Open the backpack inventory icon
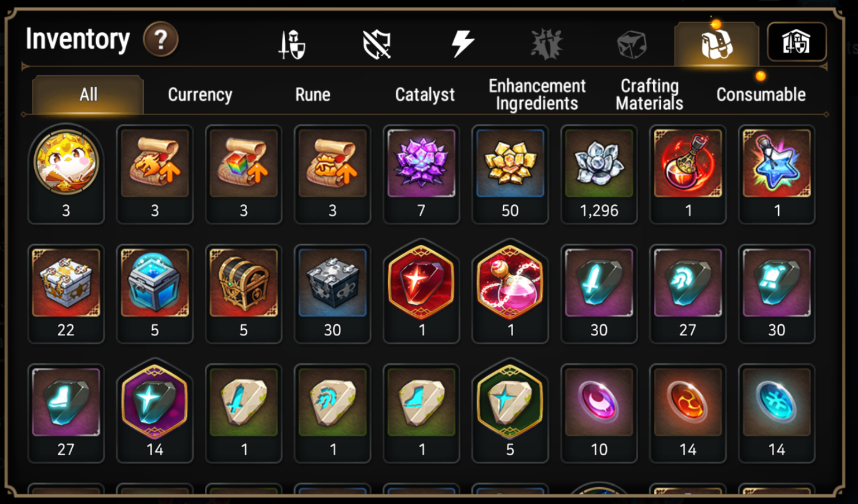858x504 pixels. (717, 44)
